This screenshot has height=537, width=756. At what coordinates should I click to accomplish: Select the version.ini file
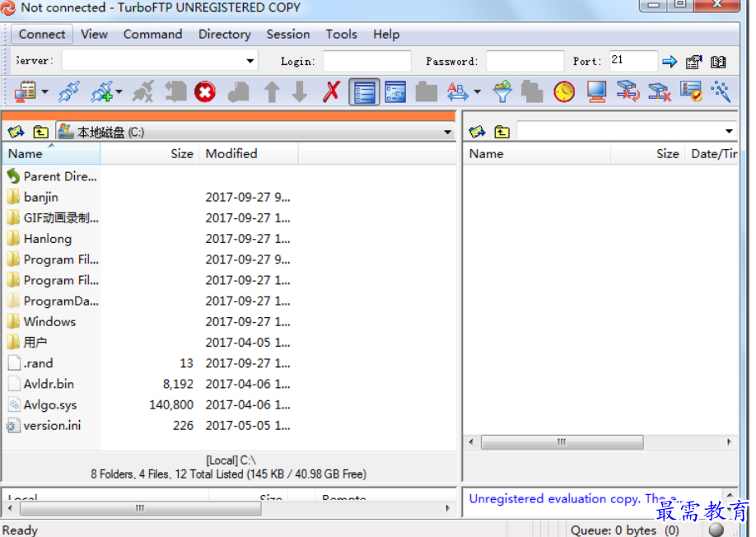point(44,426)
